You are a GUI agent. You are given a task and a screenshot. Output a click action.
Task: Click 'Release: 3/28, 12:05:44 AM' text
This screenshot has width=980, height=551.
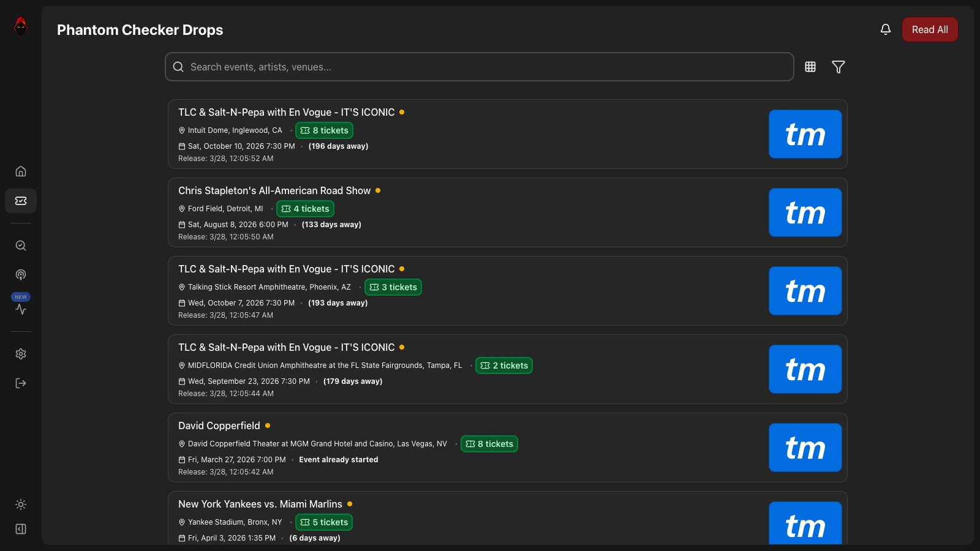coord(226,394)
